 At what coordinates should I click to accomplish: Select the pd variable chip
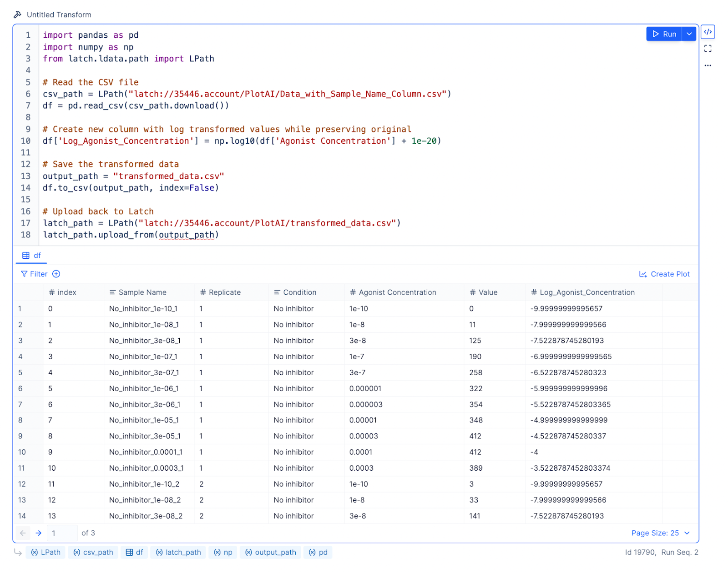[x=318, y=552]
